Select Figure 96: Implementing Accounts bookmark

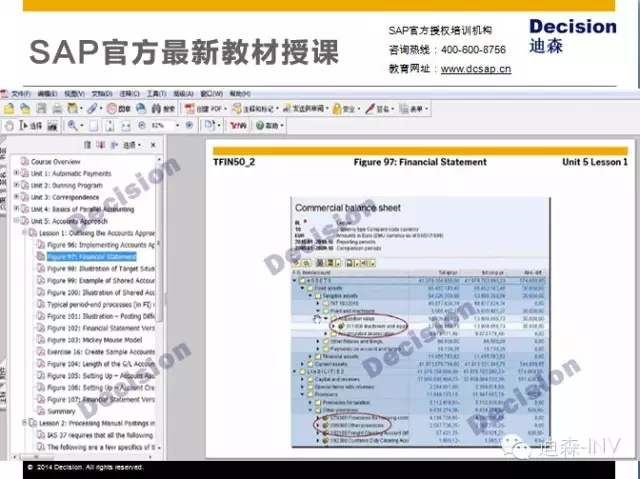101,245
